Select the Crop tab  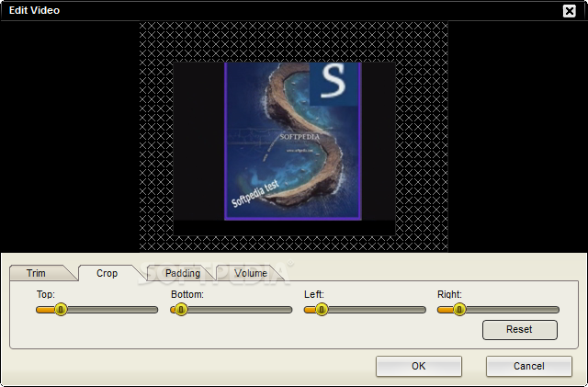click(107, 273)
